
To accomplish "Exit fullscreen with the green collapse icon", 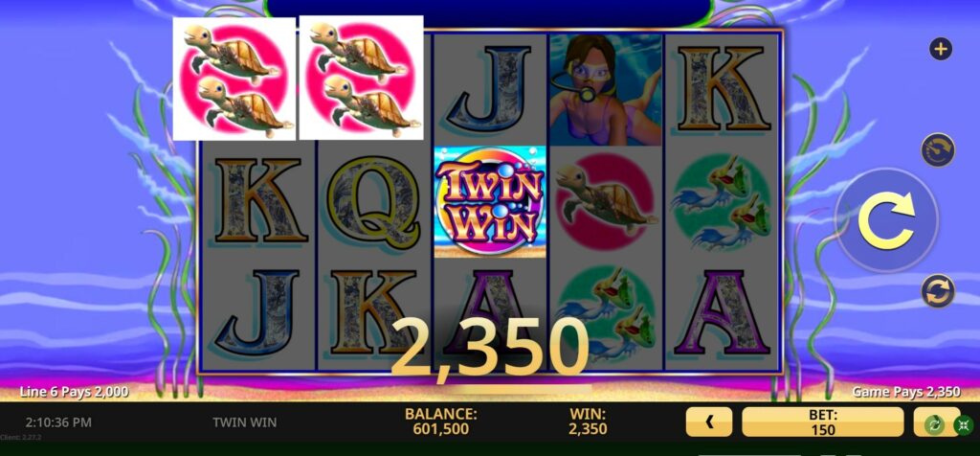I will tap(963, 425).
